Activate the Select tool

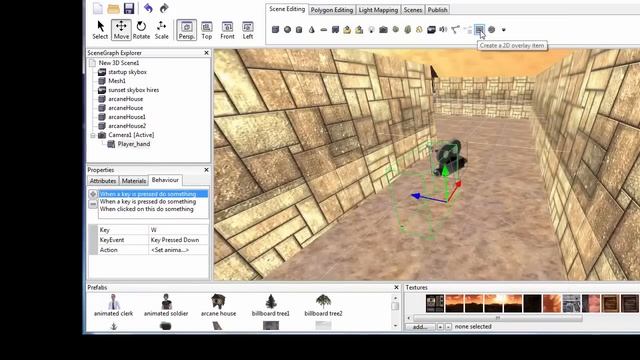click(100, 30)
